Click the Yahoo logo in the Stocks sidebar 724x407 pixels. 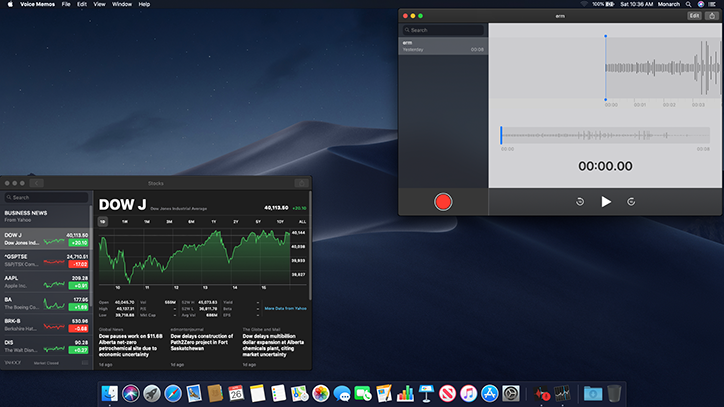tap(13, 363)
